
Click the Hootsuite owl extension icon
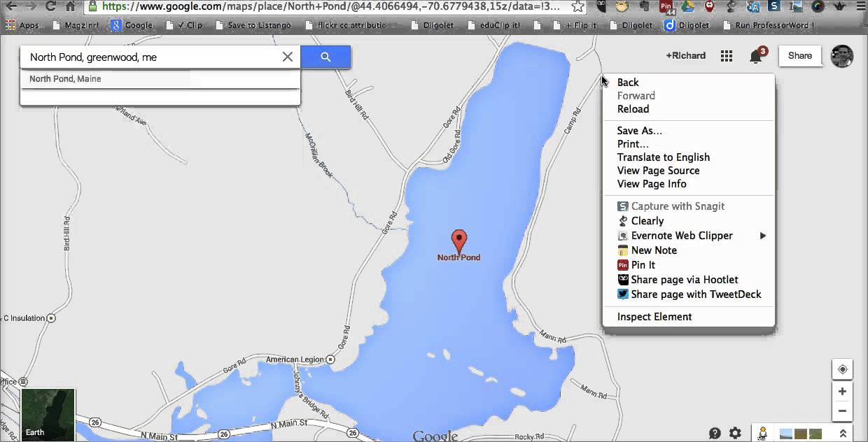(x=602, y=6)
